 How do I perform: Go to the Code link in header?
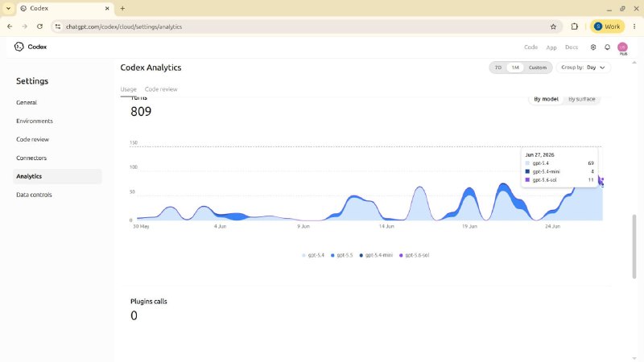pyautogui.click(x=530, y=47)
